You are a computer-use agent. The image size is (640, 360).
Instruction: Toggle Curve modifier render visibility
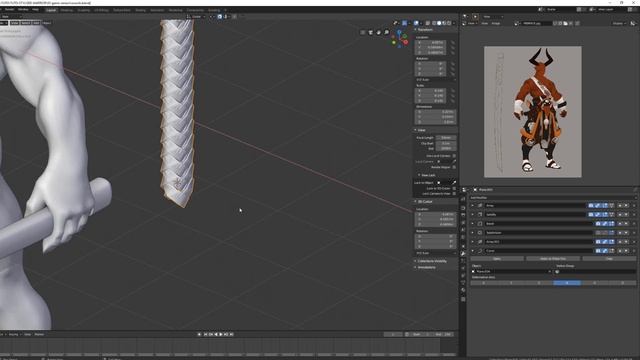click(x=598, y=251)
